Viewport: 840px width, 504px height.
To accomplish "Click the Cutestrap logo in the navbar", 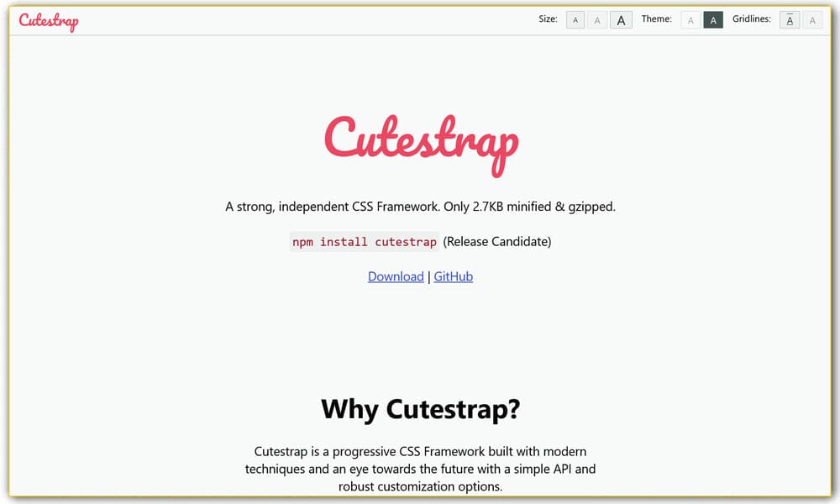I will 49,21.
